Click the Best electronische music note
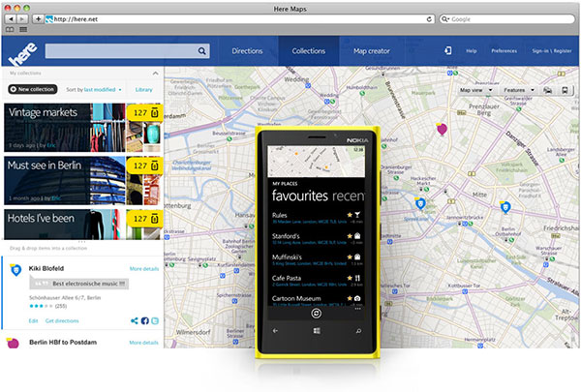 (79, 284)
